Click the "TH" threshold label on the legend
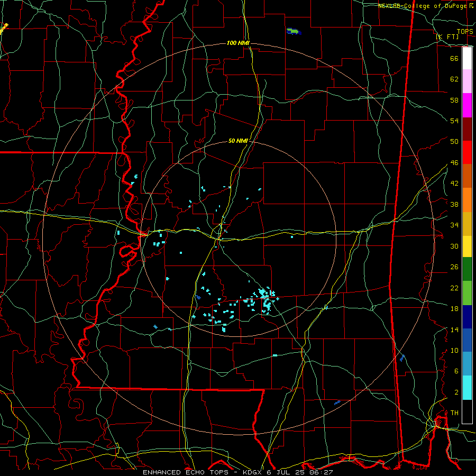Screen dimensions: 476x476 [x=454, y=413]
